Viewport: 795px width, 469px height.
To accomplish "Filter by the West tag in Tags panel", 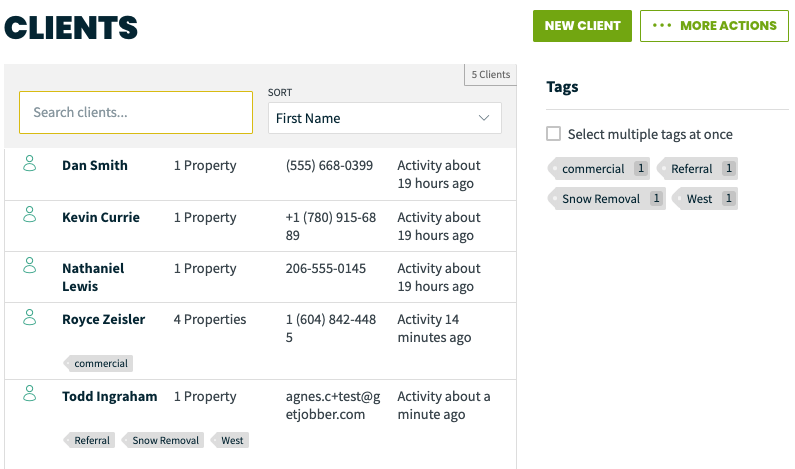I will tap(705, 199).
